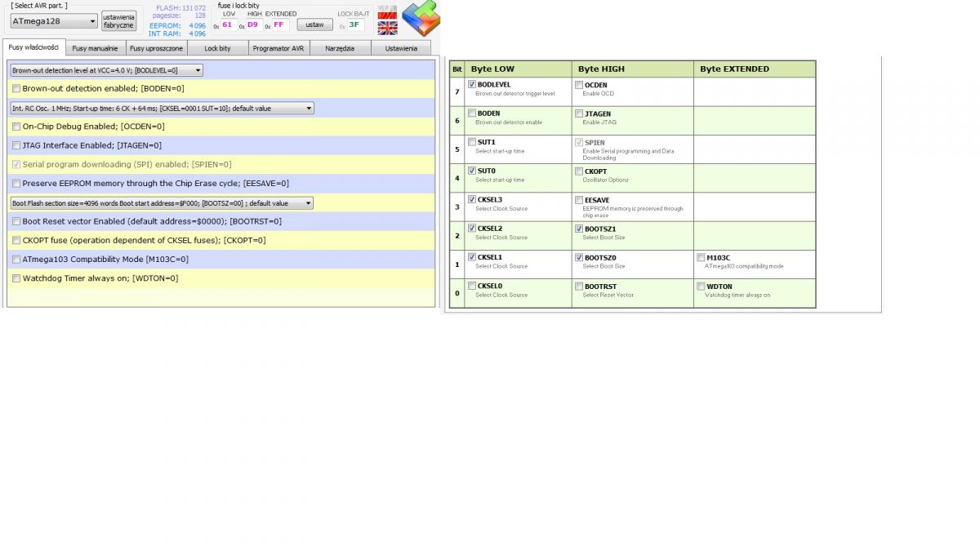The image size is (980, 551).
Task: Click the 'ustawienia fabryczne' button
Action: click(x=118, y=20)
